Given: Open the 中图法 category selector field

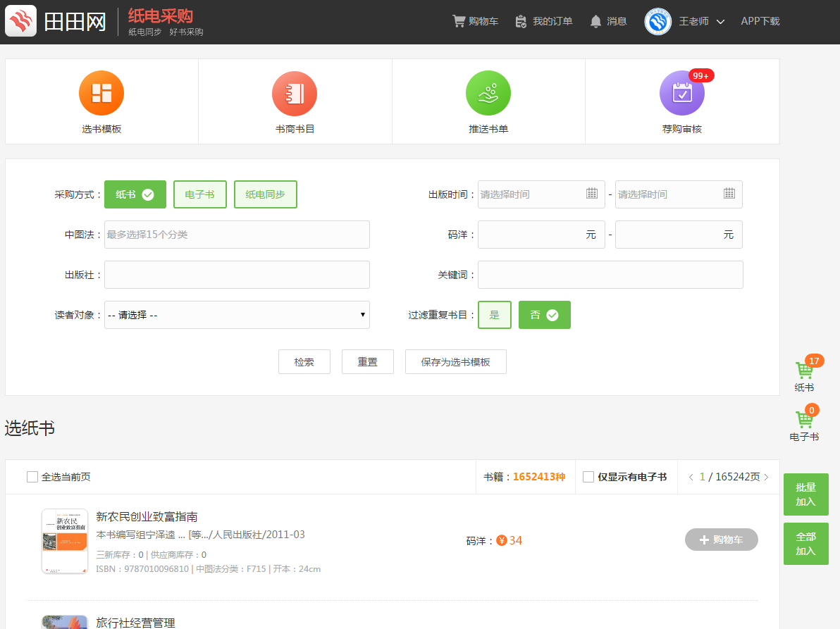Looking at the screenshot, I should click(237, 235).
